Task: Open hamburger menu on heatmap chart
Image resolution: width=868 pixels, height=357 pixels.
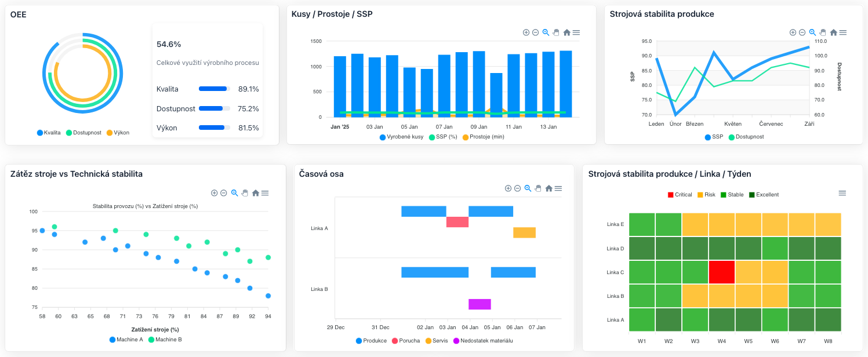Action: click(x=842, y=193)
